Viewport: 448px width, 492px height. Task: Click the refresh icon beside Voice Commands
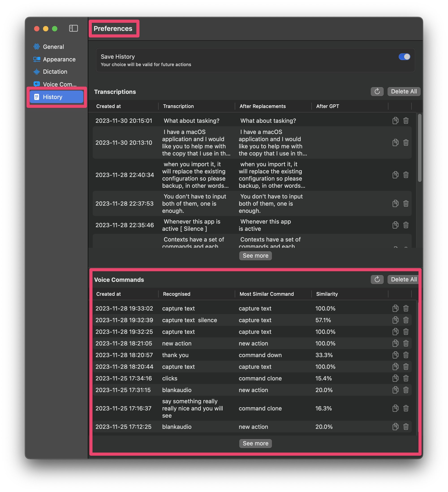(x=377, y=279)
